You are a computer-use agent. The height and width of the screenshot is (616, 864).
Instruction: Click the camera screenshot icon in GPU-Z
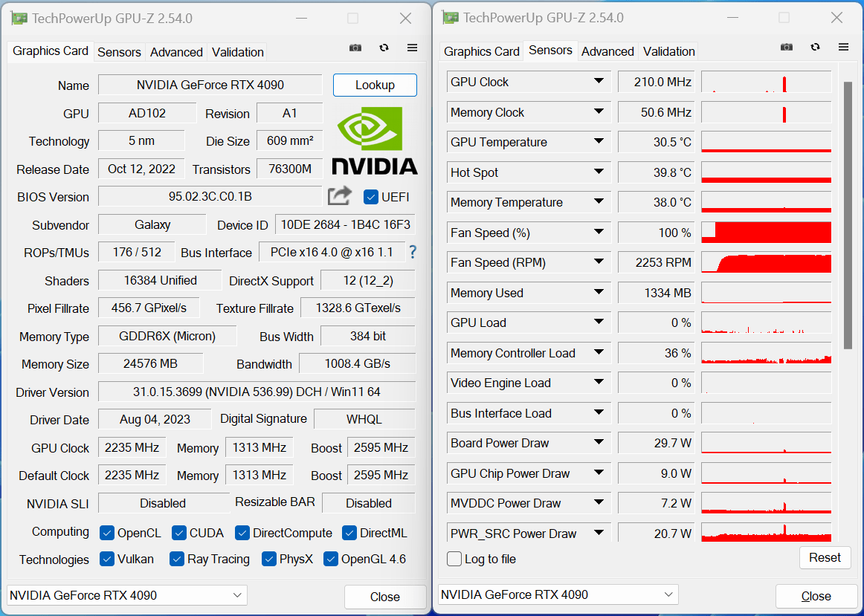355,48
